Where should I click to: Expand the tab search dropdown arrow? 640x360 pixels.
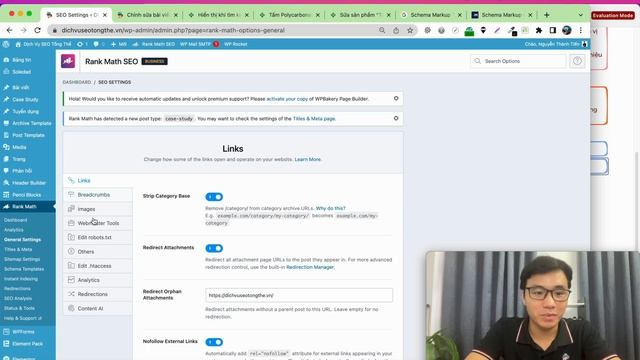[x=580, y=15]
